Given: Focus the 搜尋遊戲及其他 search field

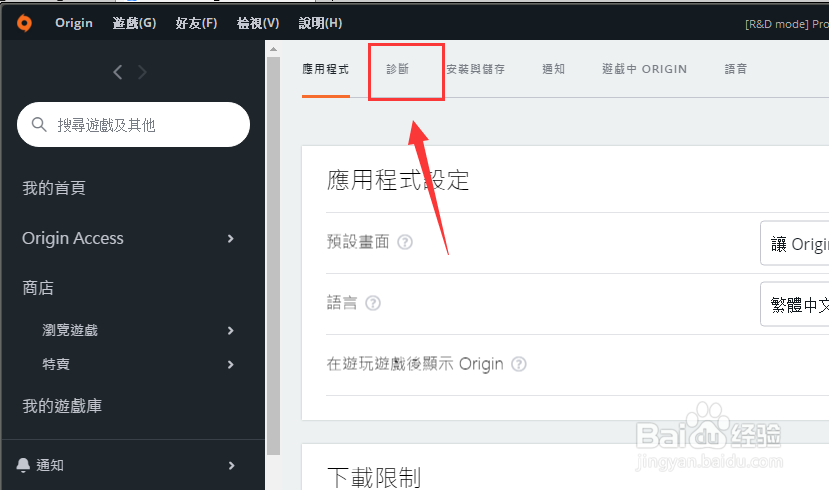Looking at the screenshot, I should pyautogui.click(x=133, y=125).
